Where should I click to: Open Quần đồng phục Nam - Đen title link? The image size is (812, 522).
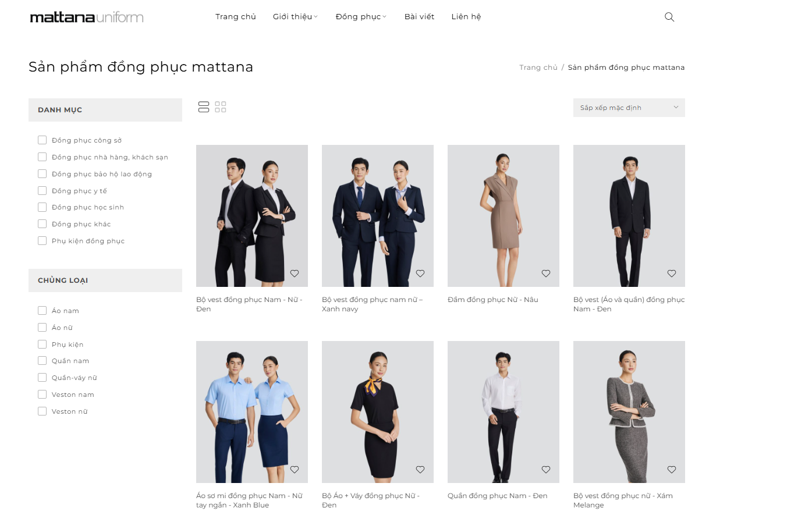pos(498,496)
